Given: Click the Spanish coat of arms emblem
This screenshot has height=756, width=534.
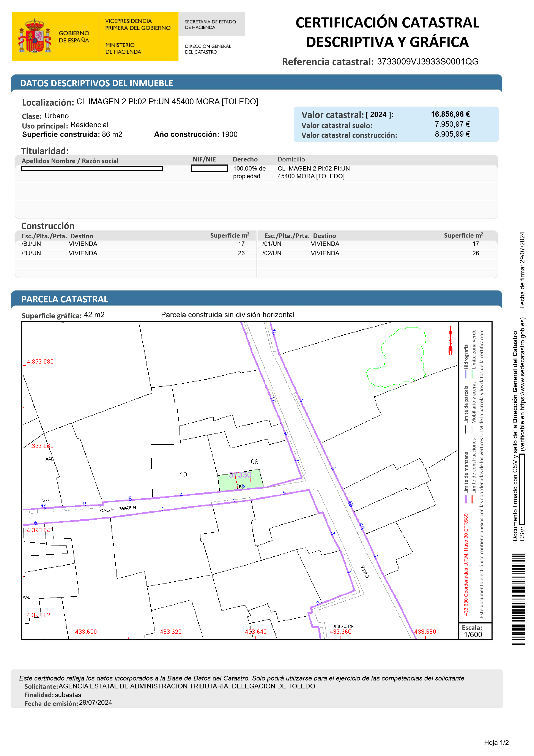Looking at the screenshot, I should click(x=35, y=36).
